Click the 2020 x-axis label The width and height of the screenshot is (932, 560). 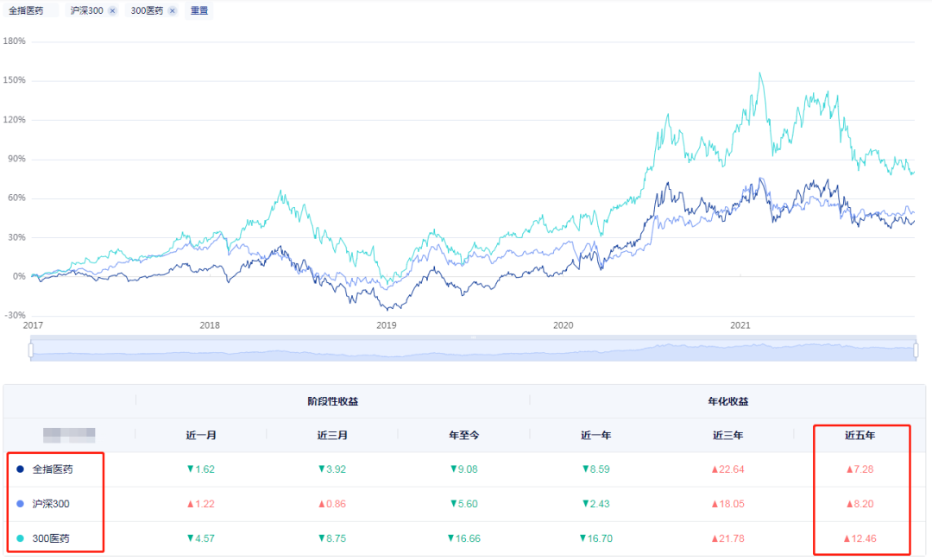[x=563, y=325]
